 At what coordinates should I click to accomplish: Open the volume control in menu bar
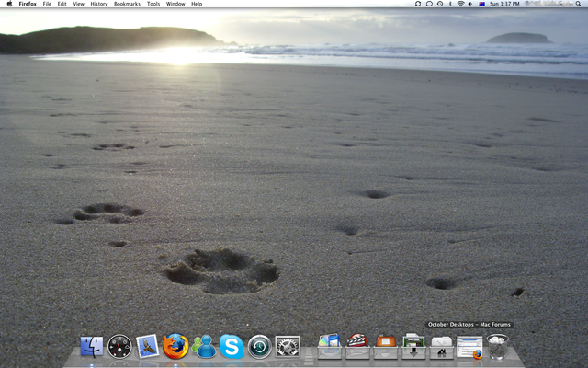[472, 4]
